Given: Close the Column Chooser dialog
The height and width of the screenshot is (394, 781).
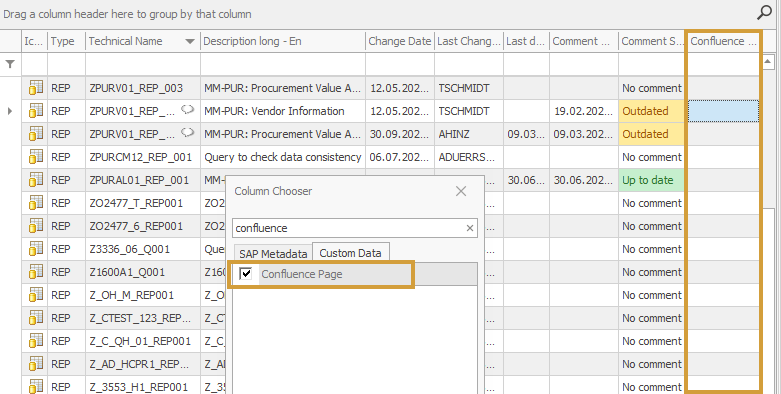Looking at the screenshot, I should (x=461, y=191).
